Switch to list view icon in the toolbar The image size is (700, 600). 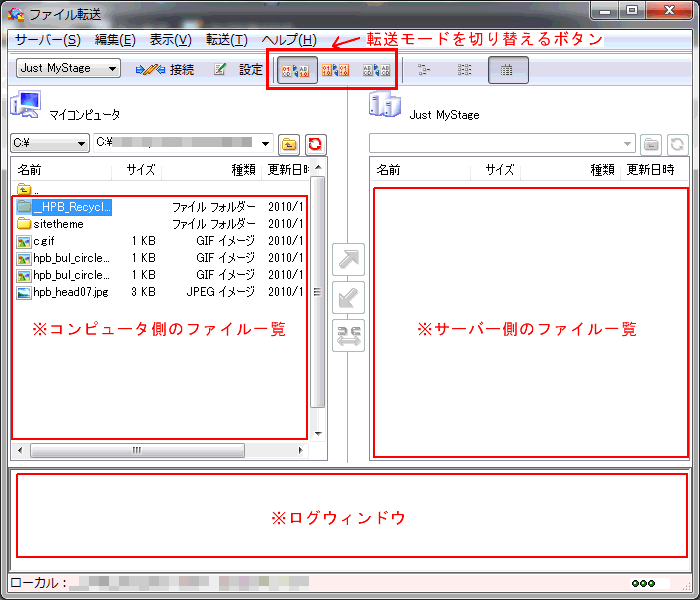(x=464, y=70)
